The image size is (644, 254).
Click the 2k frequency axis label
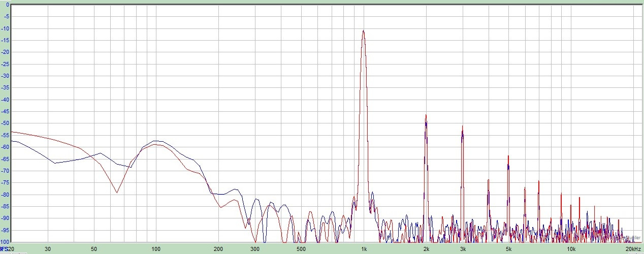(x=426, y=249)
